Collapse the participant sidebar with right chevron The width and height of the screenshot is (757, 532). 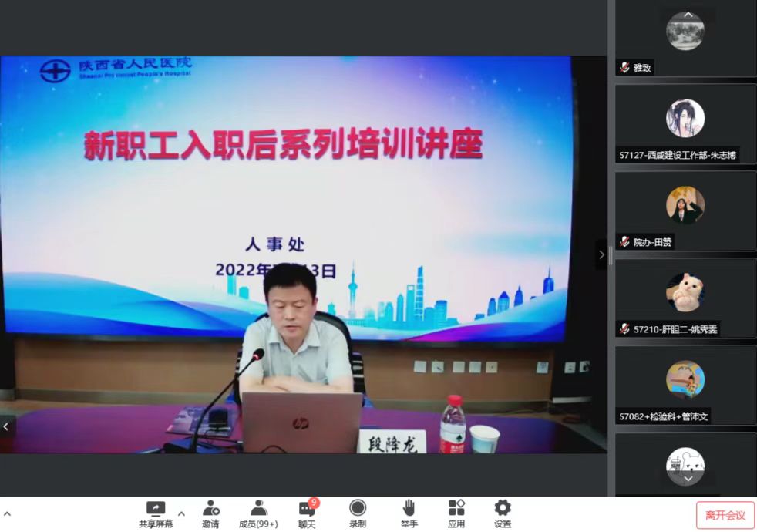click(601, 254)
